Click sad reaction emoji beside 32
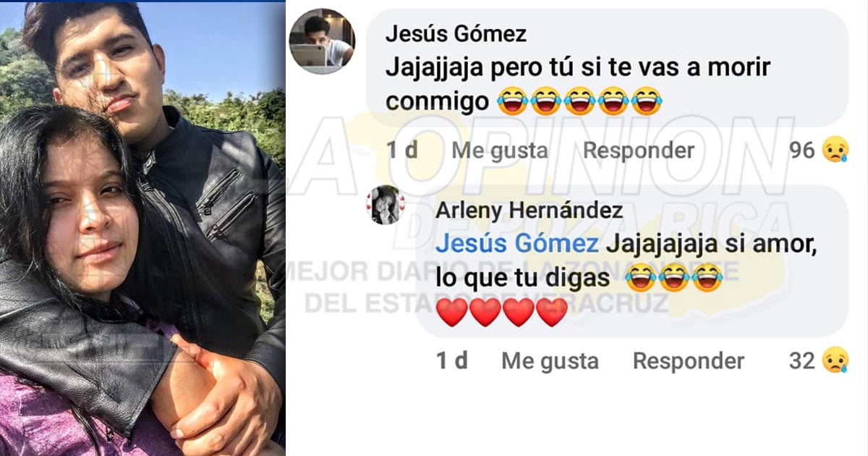The width and height of the screenshot is (868, 456). click(835, 360)
